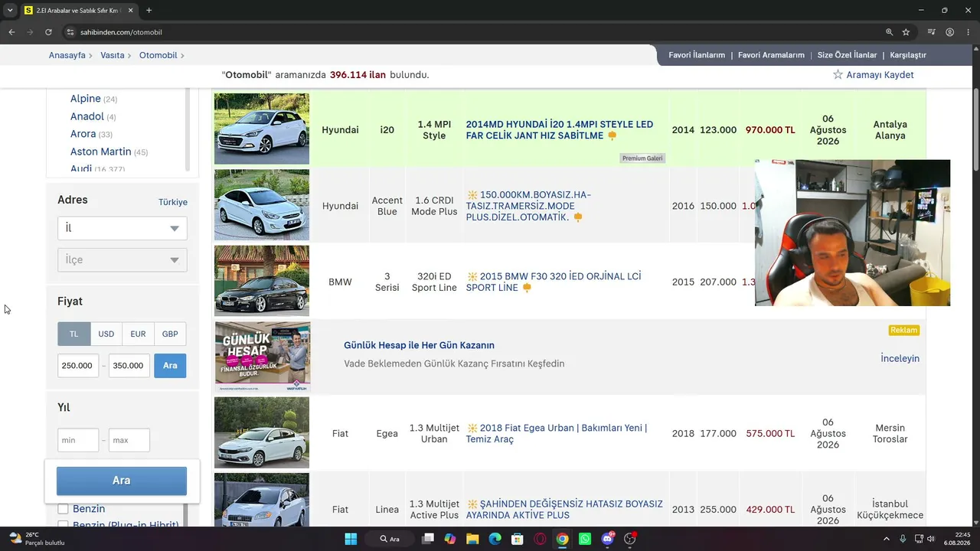This screenshot has height=551, width=980.
Task: Tick the Benzin fuel checkbox
Action: click(64, 509)
